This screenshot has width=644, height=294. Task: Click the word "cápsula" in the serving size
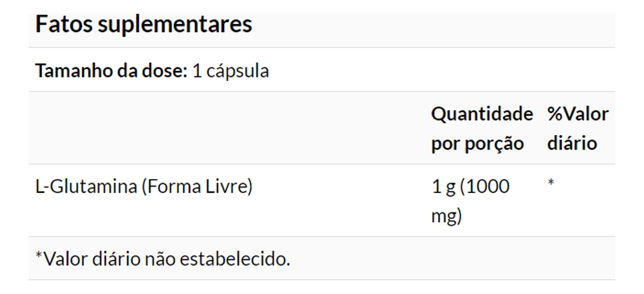coord(237,70)
